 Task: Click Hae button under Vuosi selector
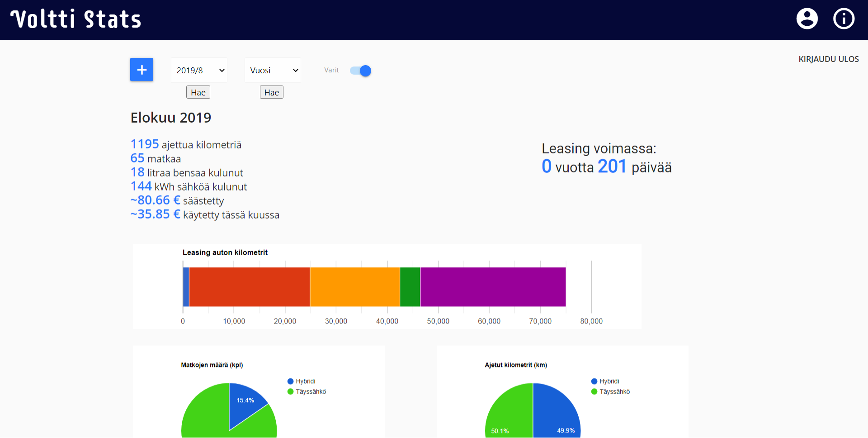pyautogui.click(x=272, y=92)
